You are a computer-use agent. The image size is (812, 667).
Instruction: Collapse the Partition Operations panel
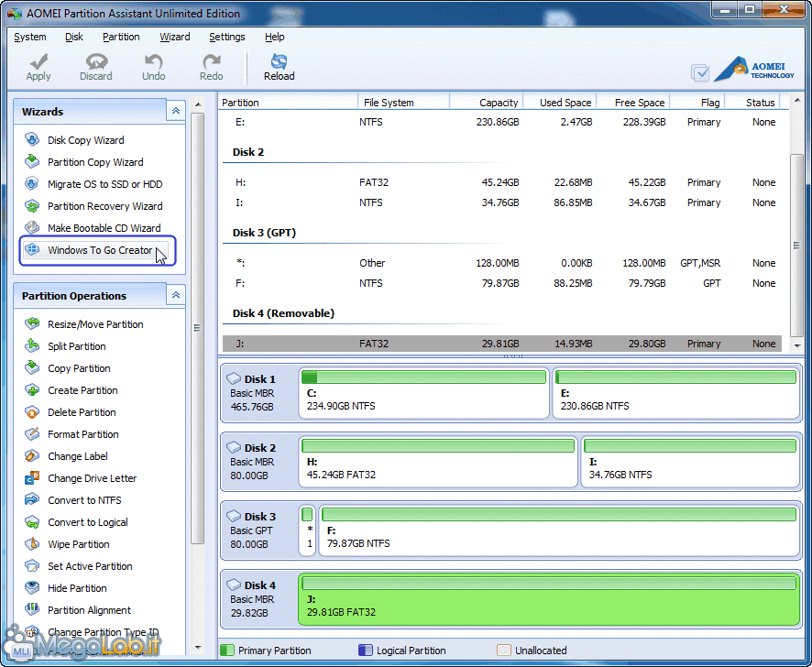pos(176,295)
